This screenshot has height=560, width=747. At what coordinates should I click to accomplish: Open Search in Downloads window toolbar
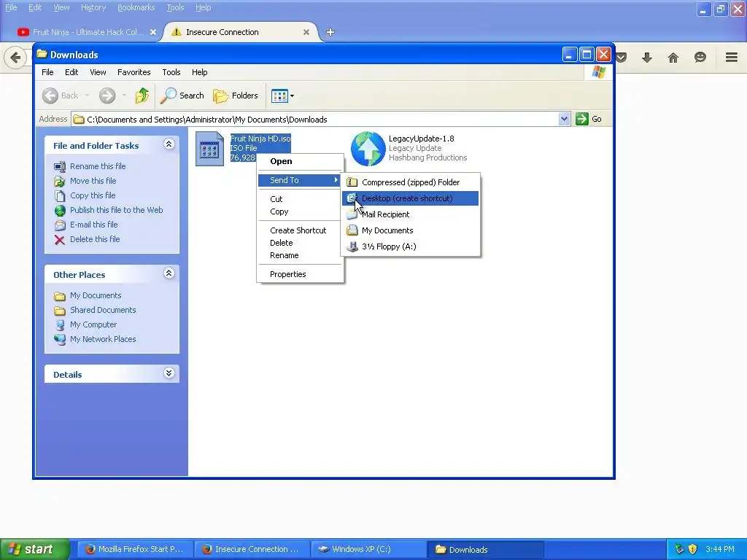(182, 96)
